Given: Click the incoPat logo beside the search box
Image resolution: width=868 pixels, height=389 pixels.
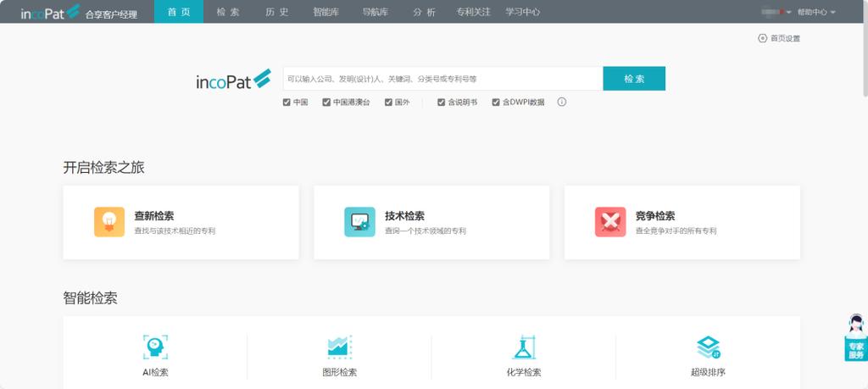Looking at the screenshot, I should [233, 80].
